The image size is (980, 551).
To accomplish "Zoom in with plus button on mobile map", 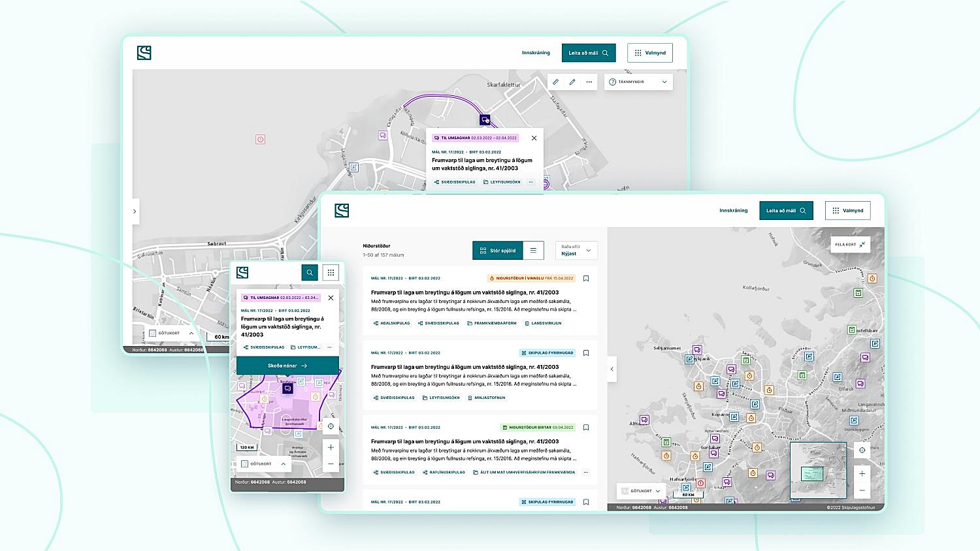I will 331,447.
